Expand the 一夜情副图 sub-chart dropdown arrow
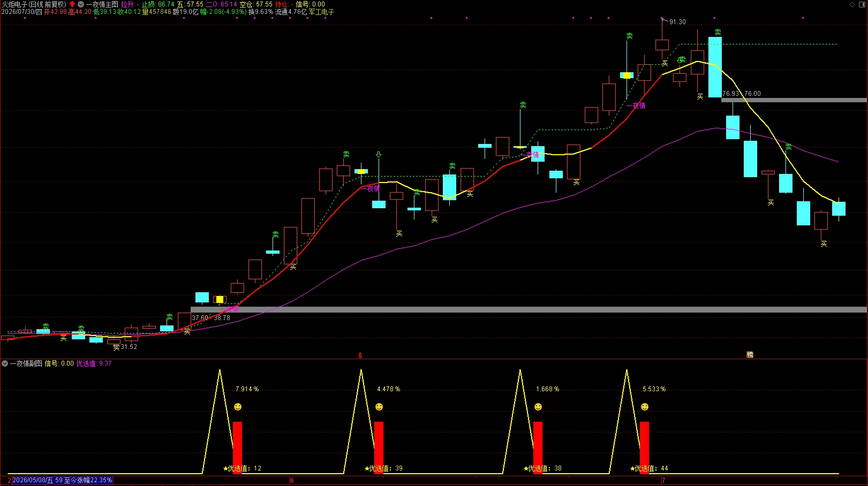The height and width of the screenshot is (486, 868). click(x=5, y=363)
